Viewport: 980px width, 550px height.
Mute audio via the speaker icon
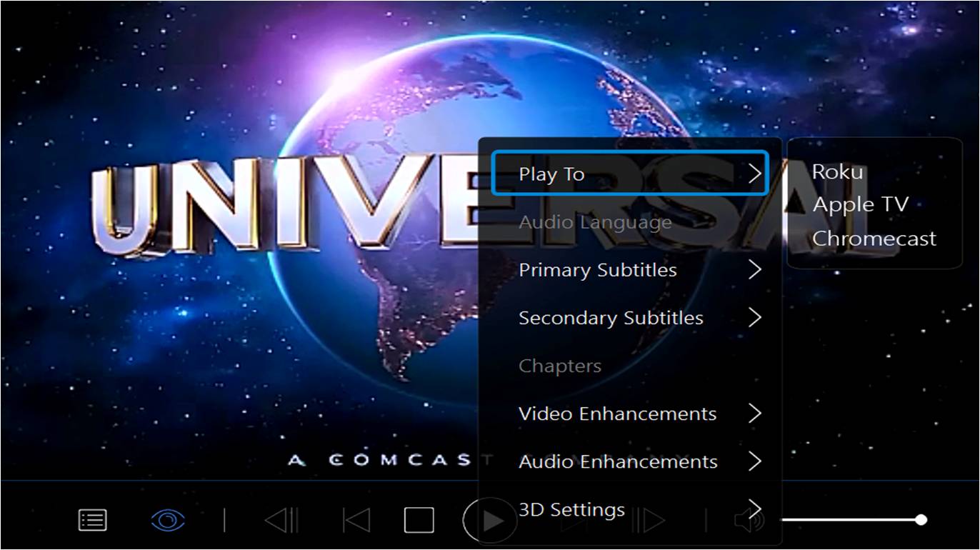click(749, 520)
